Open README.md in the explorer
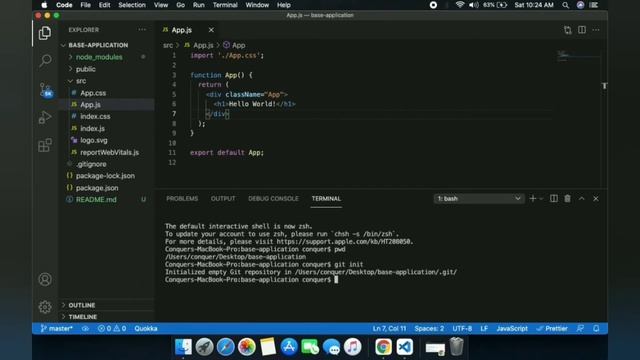 click(x=96, y=200)
